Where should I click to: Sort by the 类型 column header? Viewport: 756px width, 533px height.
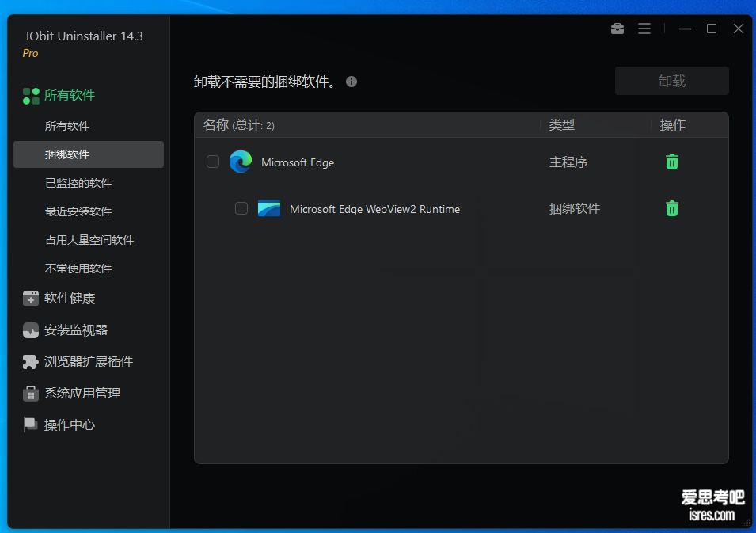562,125
